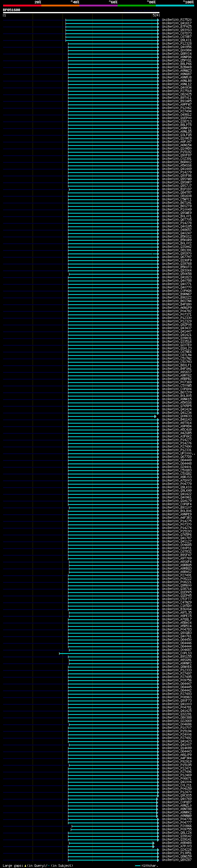The width and height of the screenshot is (197, 868).
Task: Select label UniRef100_O49812
Action: pyautogui.click(x=176, y=115)
